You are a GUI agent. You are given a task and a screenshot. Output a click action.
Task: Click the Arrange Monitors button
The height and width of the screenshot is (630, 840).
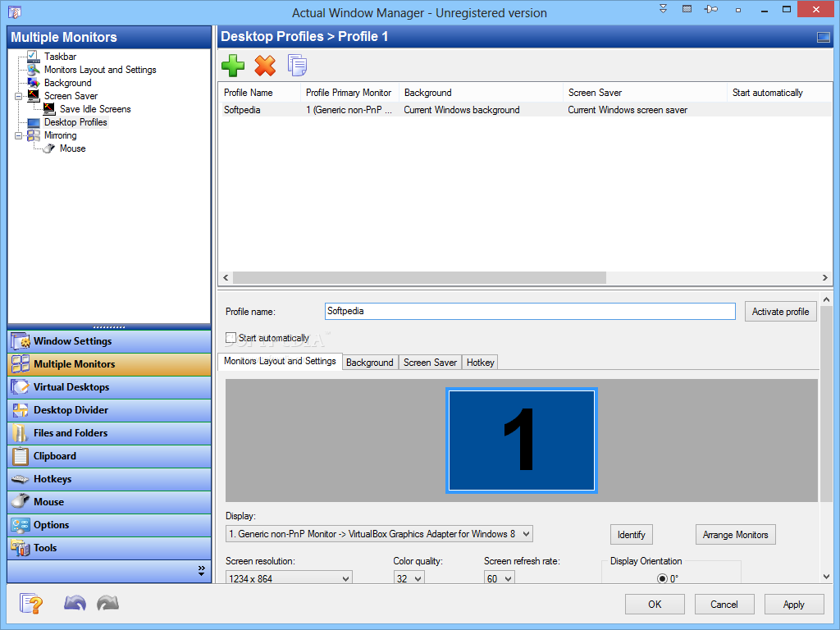(736, 535)
